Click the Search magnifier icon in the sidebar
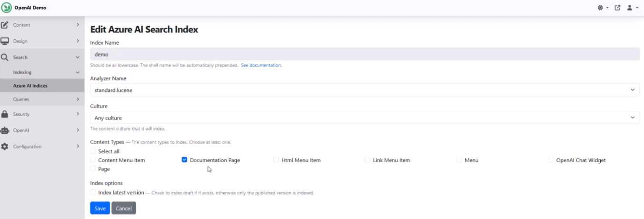 (5, 57)
